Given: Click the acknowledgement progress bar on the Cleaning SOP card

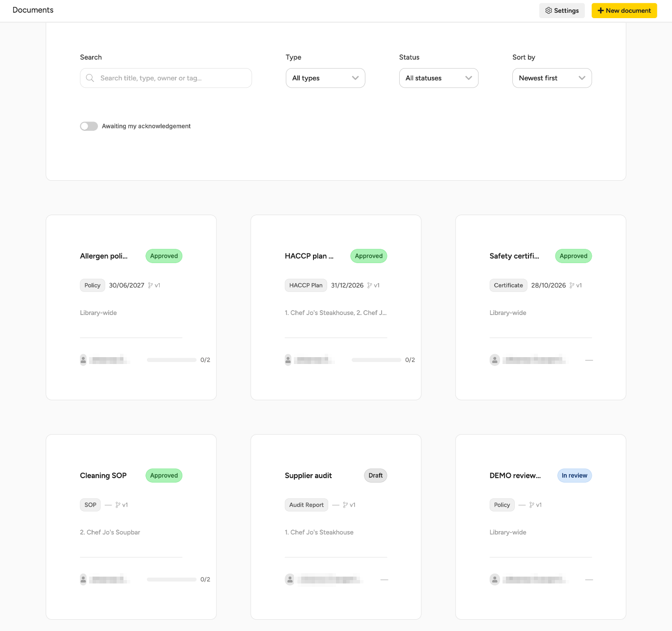Looking at the screenshot, I should coord(171,580).
